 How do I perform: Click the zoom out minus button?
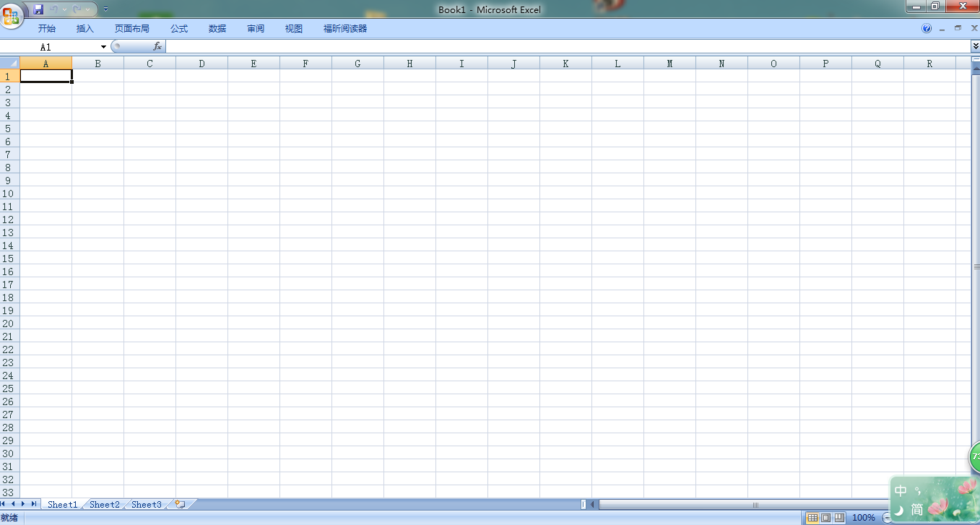(888, 518)
